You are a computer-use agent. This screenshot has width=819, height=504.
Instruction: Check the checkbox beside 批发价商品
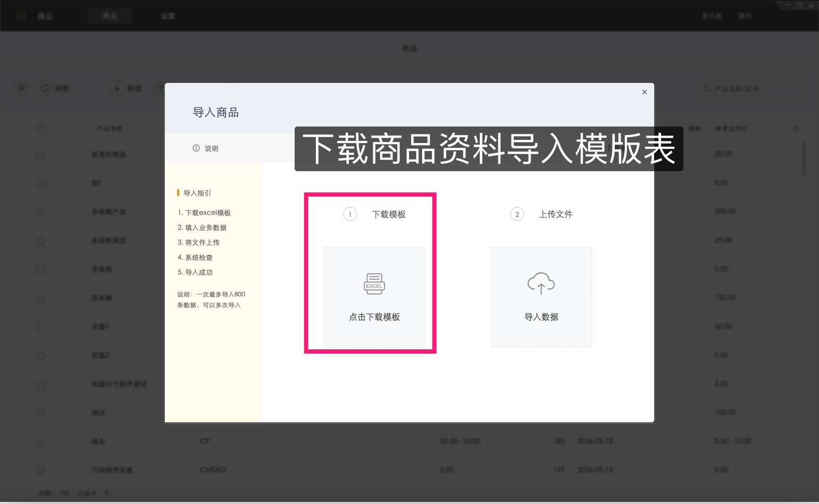click(x=40, y=155)
